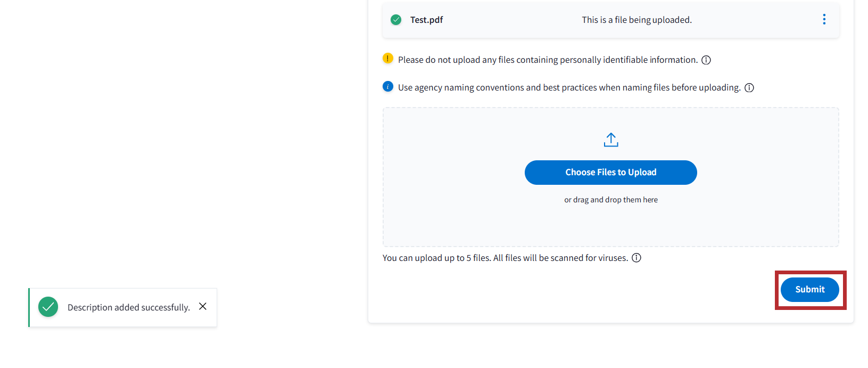Click the file description "This is a file being uploaded."
The height and width of the screenshot is (368, 868).
[x=636, y=20]
